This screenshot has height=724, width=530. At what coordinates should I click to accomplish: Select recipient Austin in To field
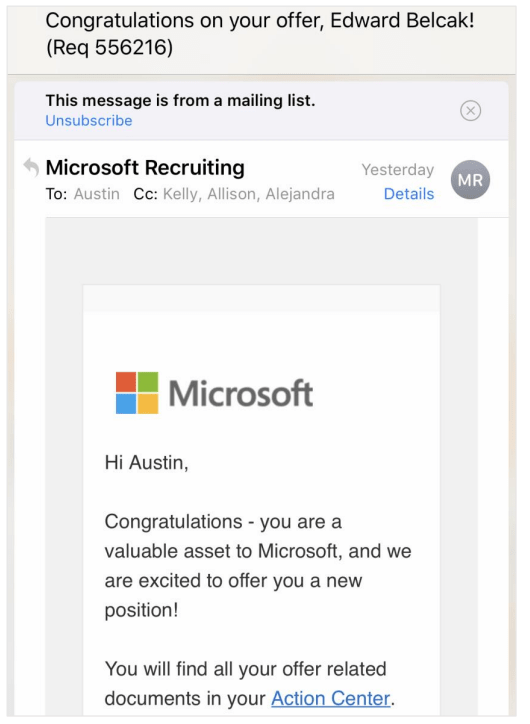96,194
